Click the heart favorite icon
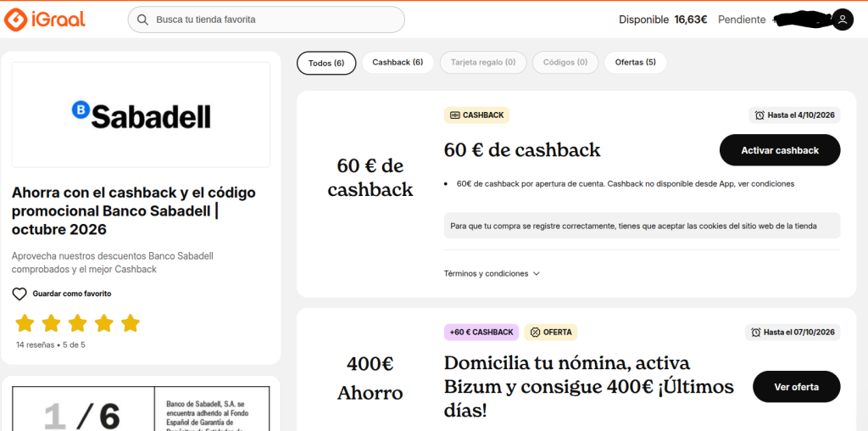868x431 pixels. [x=19, y=294]
